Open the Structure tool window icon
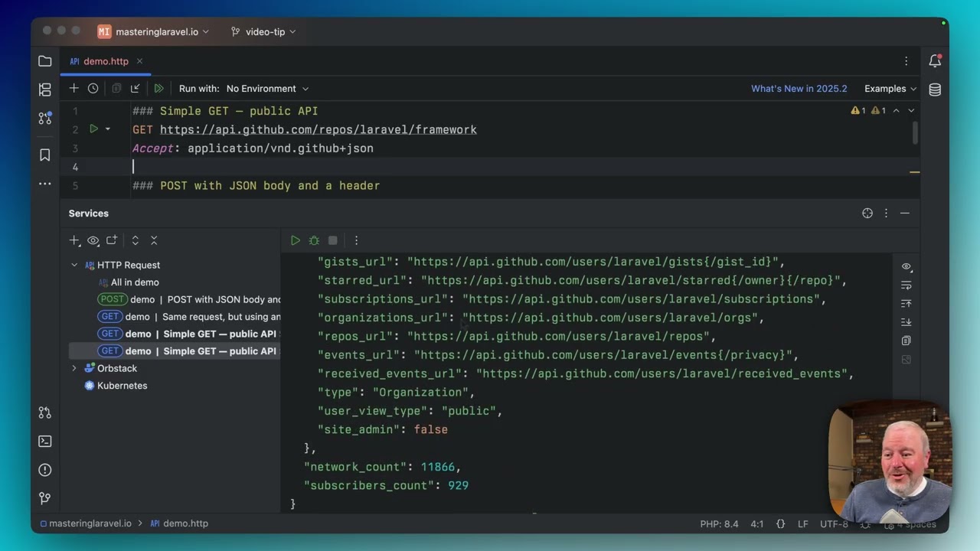 (45, 90)
